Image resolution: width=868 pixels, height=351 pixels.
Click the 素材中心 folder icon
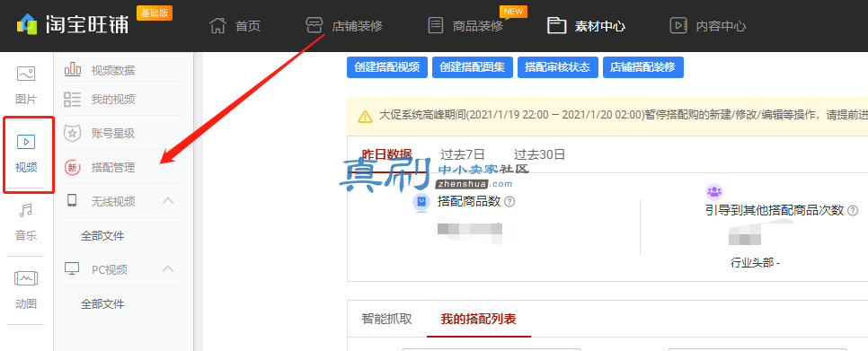pyautogui.click(x=556, y=25)
